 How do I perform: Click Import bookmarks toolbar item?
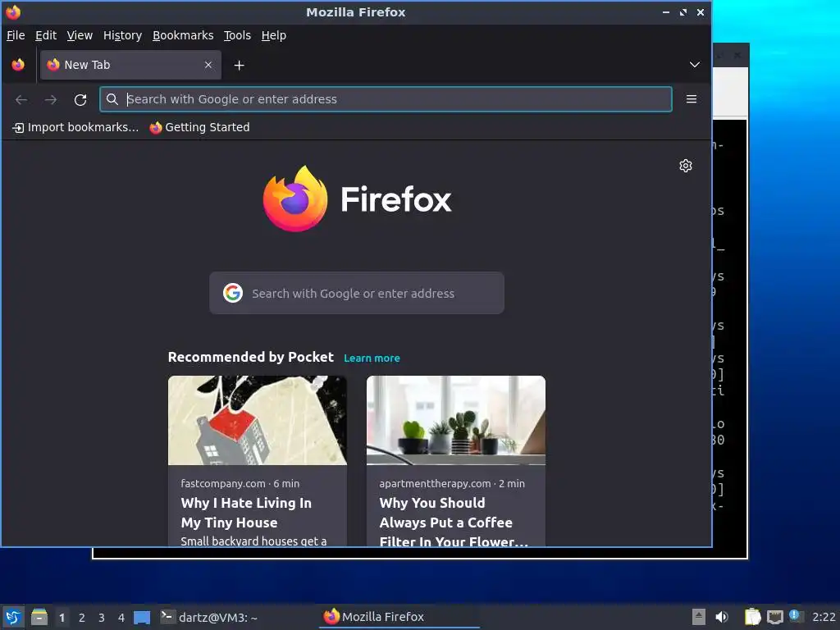(x=75, y=127)
